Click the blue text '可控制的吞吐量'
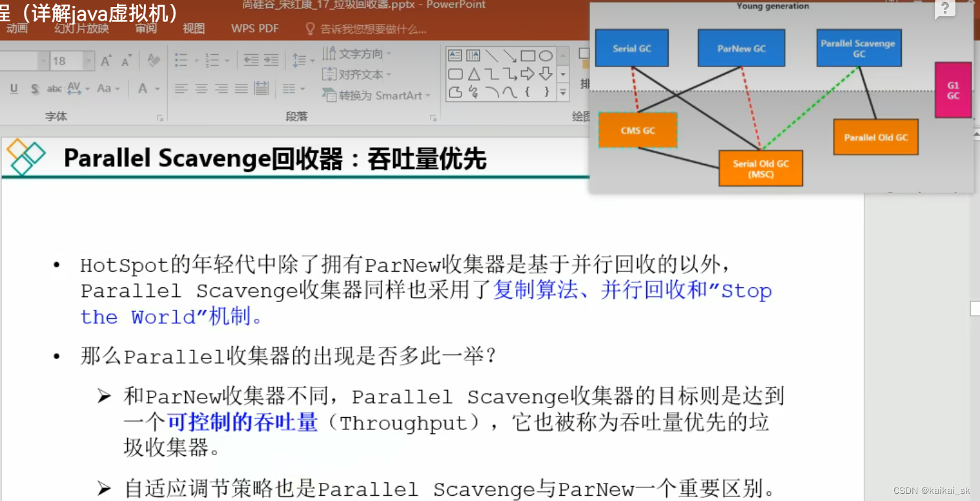 (x=242, y=422)
